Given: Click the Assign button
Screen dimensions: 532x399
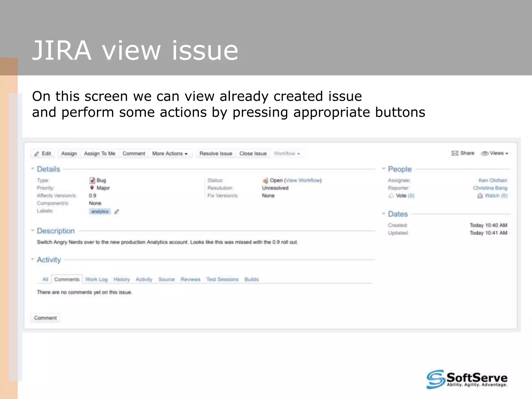Looking at the screenshot, I should [x=69, y=154].
